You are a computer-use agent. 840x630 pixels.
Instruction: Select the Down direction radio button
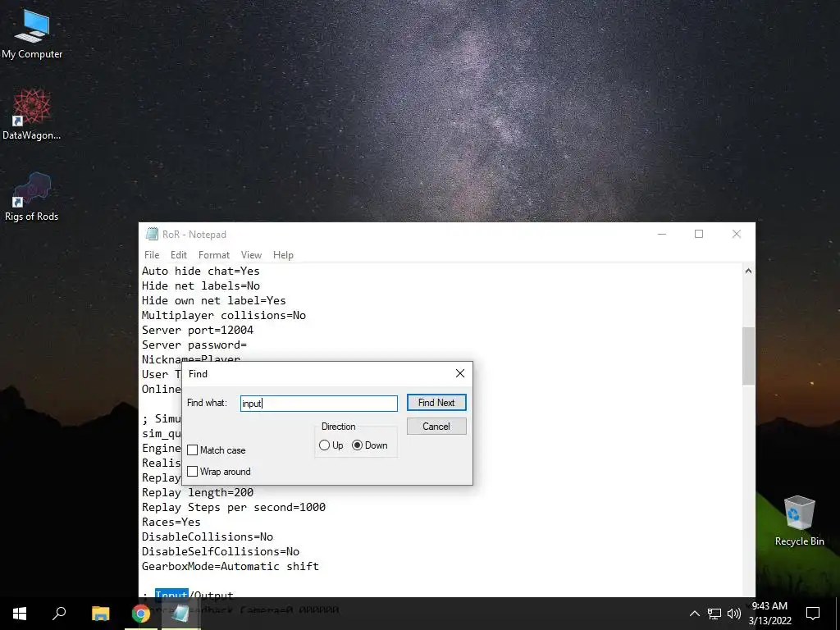358,445
